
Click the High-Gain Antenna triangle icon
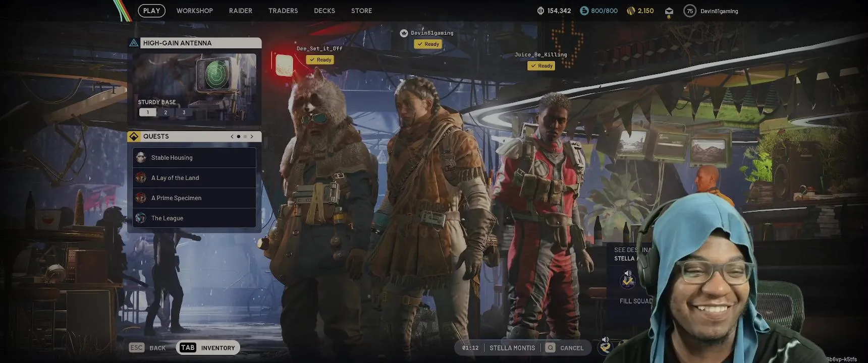(x=134, y=43)
